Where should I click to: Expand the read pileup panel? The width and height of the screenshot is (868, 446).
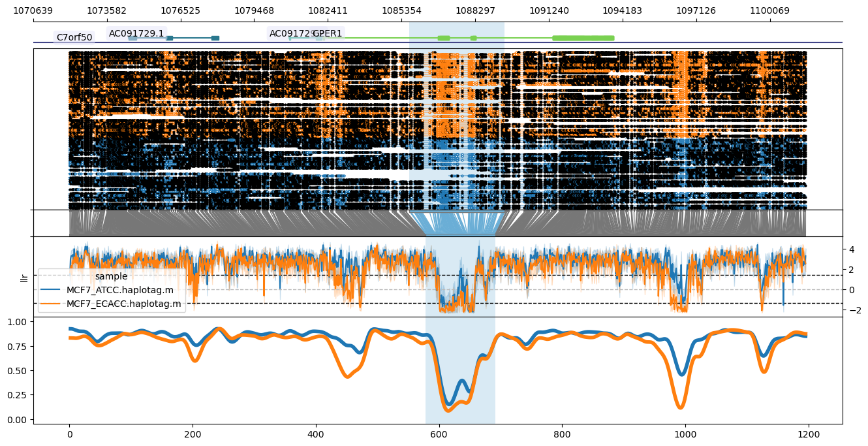click(431, 131)
